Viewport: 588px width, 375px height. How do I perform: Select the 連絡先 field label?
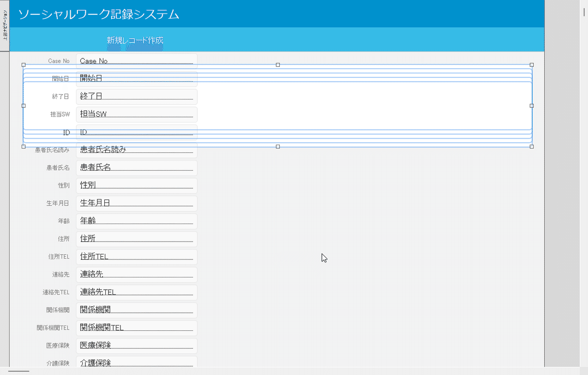(x=61, y=275)
